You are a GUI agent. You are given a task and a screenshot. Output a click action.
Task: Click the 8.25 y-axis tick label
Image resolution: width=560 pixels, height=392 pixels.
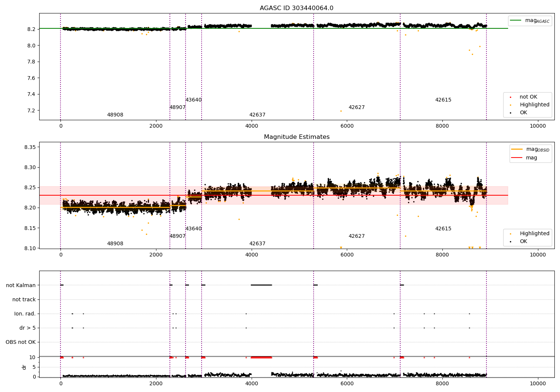click(x=30, y=187)
